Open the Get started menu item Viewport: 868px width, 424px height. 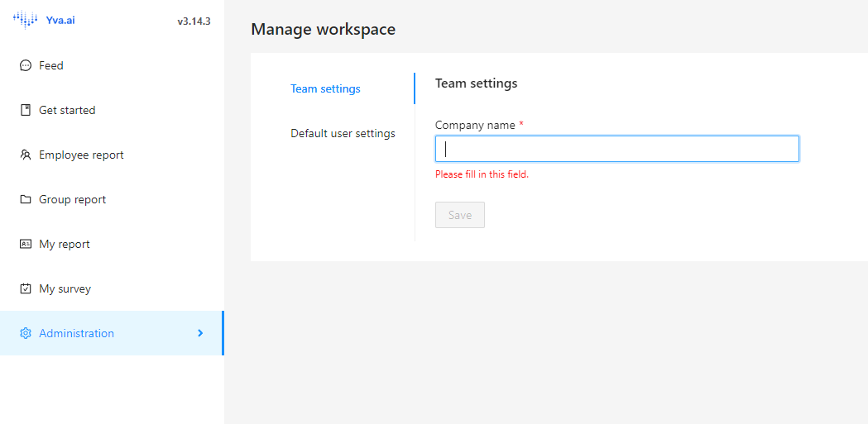[111, 110]
